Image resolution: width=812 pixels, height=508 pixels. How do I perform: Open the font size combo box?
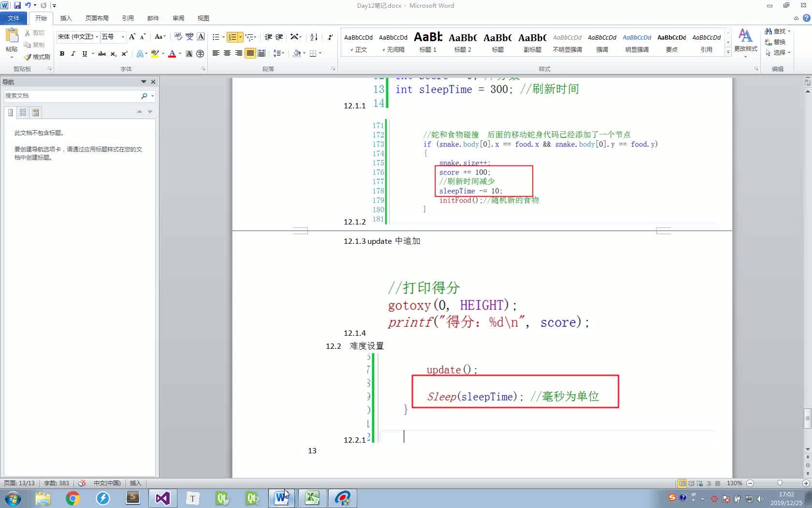113,37
